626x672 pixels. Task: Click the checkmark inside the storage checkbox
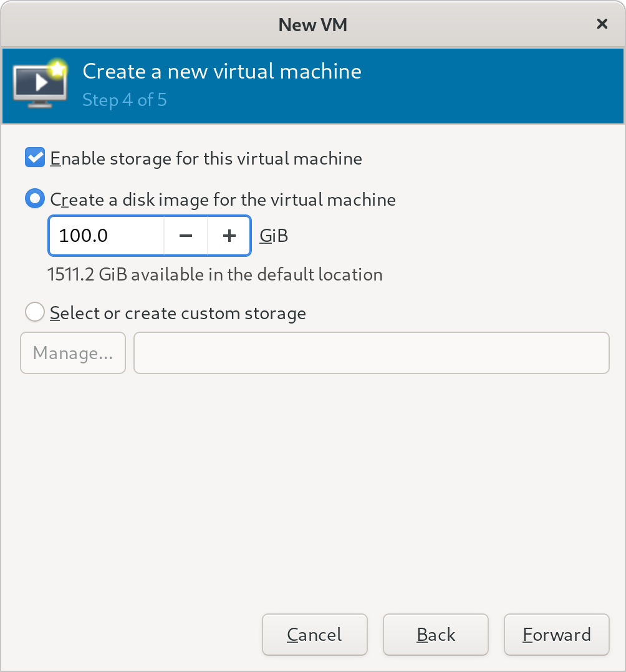click(34, 158)
